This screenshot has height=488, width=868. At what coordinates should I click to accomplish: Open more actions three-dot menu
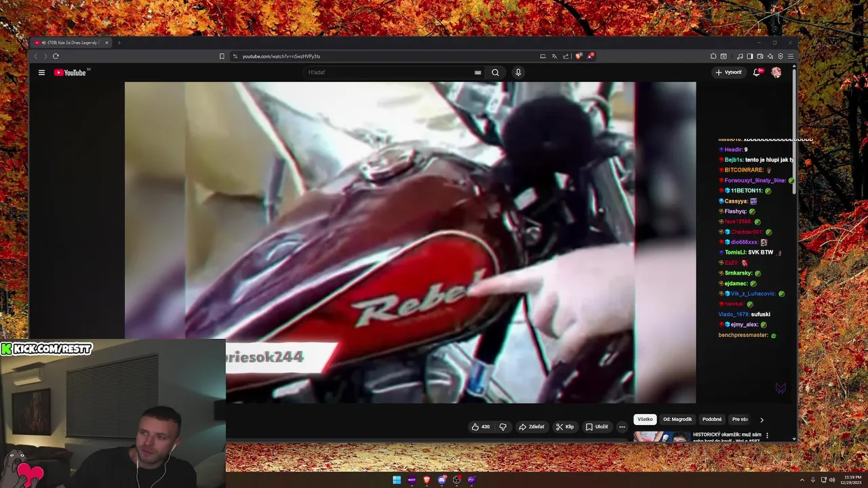(622, 427)
